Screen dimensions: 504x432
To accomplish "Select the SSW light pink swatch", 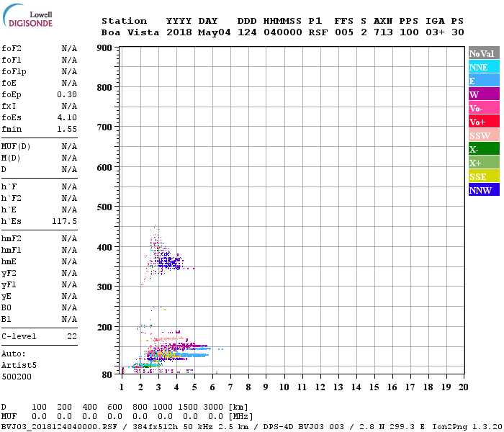I will 484,135.
